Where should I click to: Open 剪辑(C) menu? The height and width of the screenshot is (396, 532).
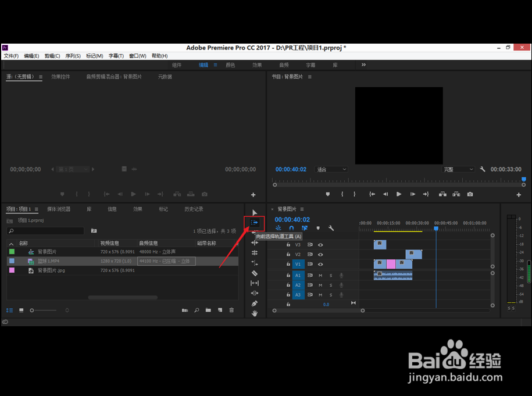click(52, 56)
